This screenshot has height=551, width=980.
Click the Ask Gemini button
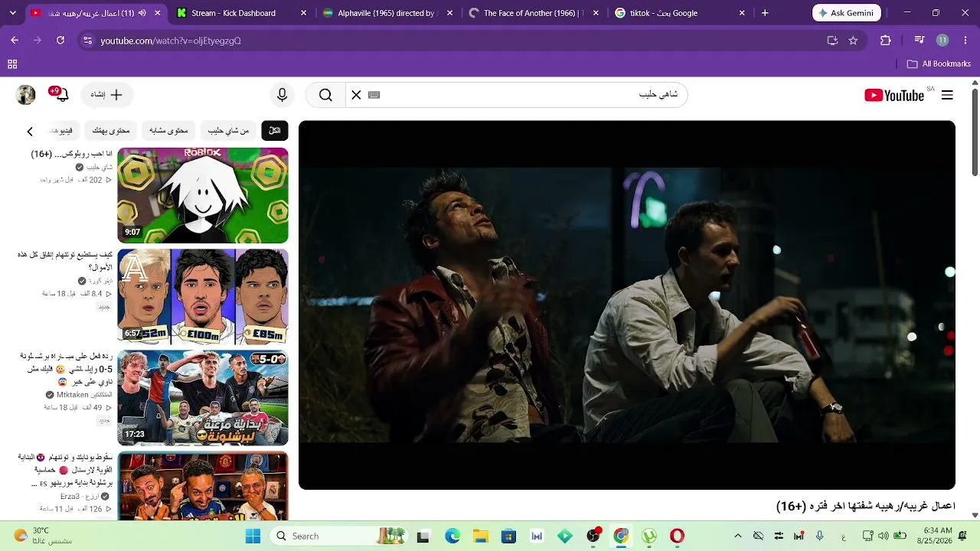847,13
